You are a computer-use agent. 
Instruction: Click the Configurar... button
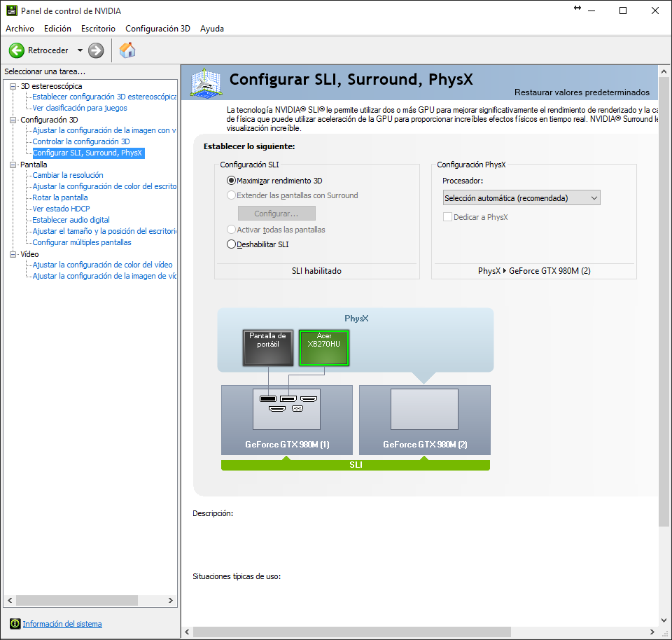[x=276, y=214]
